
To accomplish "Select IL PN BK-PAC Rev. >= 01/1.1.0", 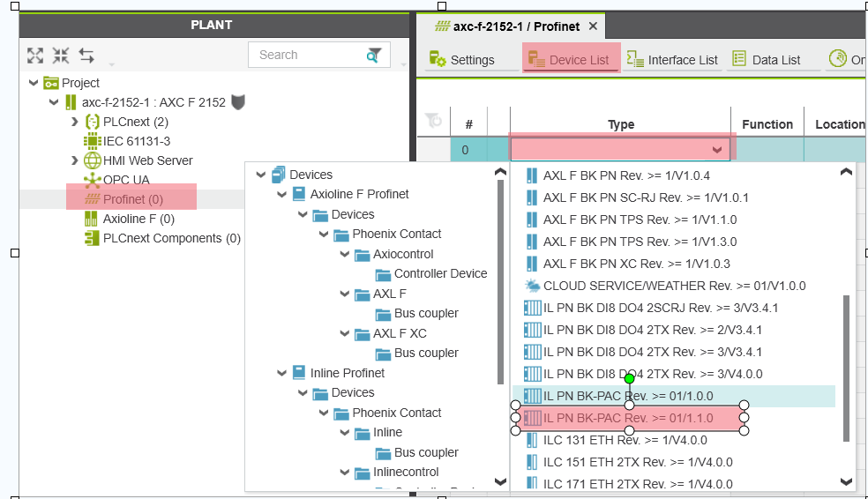I will pos(628,418).
